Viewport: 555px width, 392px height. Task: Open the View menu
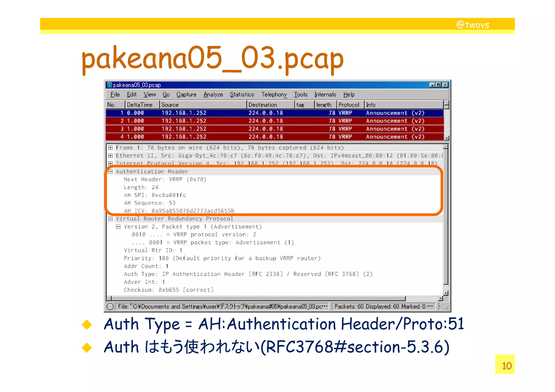click(150, 95)
